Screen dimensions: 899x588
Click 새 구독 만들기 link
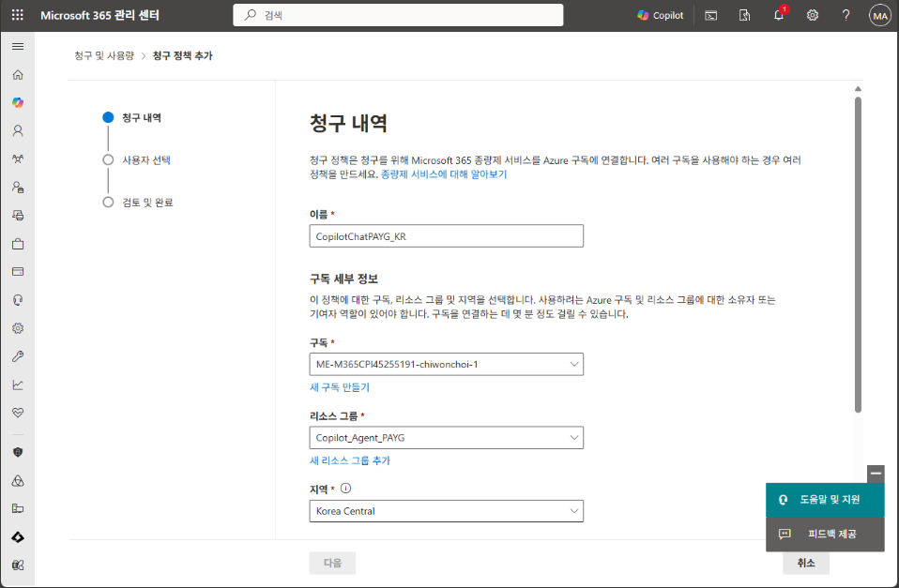pyautogui.click(x=340, y=387)
